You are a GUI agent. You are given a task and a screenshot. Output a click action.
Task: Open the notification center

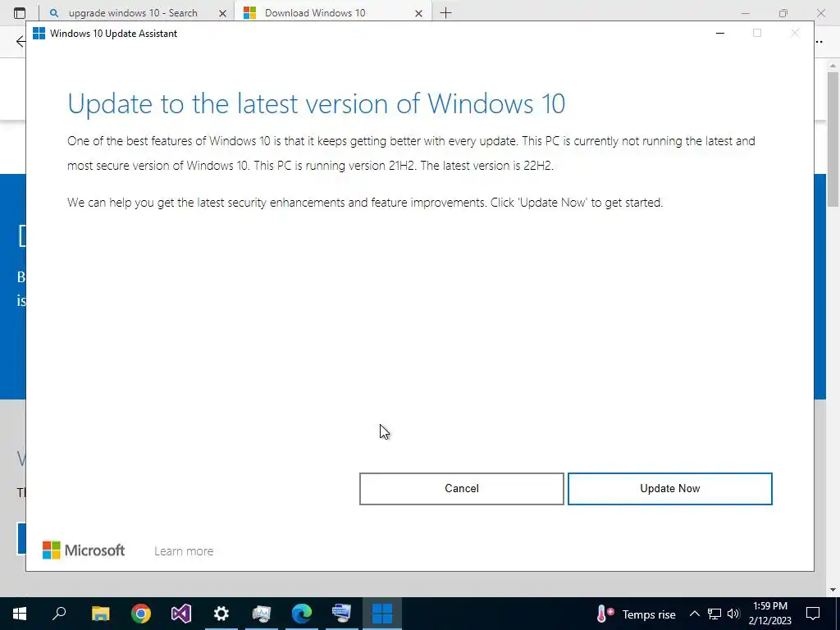[x=813, y=614]
